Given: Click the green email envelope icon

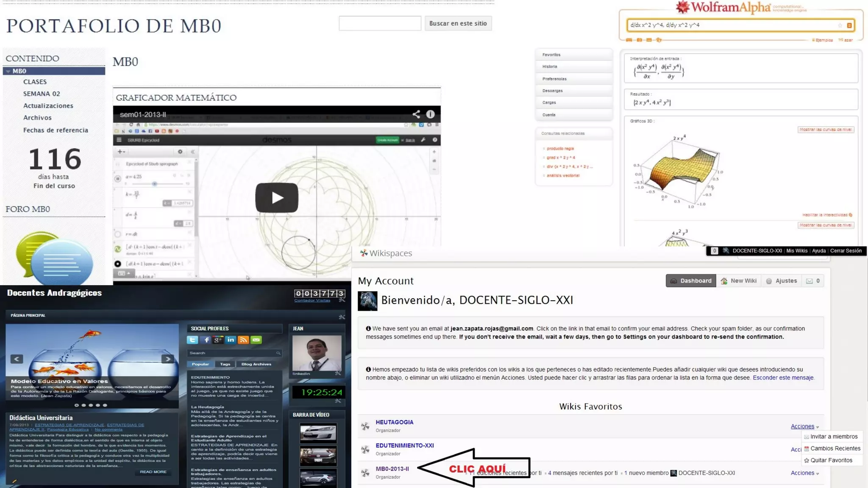Looking at the screenshot, I should coord(256,340).
